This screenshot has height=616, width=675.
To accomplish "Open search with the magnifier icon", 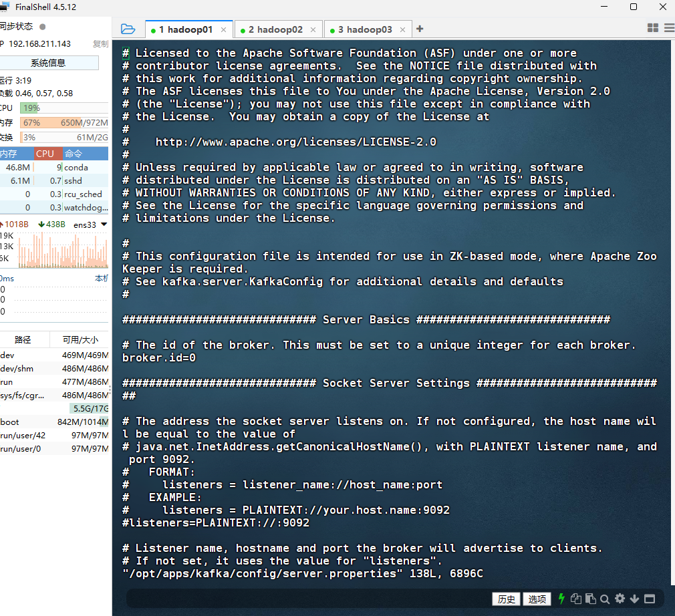I will click(605, 599).
